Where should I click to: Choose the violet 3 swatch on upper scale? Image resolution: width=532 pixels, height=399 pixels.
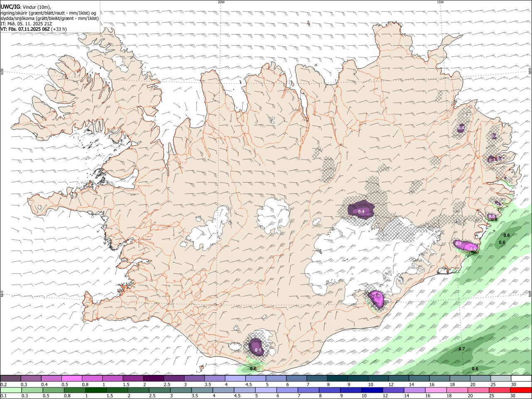194,379
